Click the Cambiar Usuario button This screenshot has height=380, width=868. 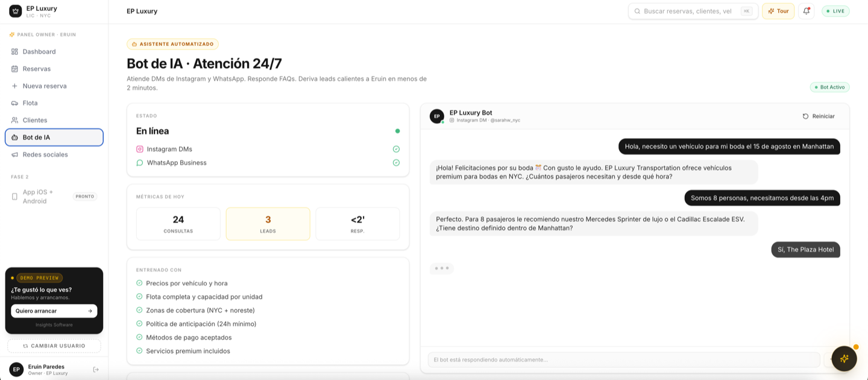click(x=54, y=346)
